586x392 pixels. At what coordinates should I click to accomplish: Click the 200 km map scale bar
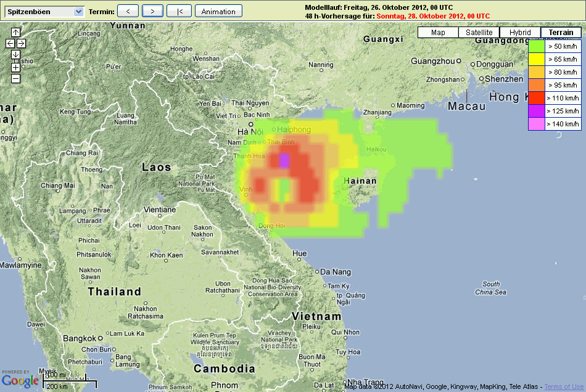[x=70, y=383]
